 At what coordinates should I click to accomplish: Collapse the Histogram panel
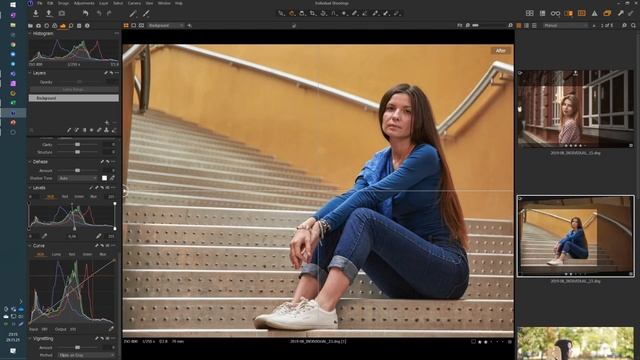click(x=30, y=34)
